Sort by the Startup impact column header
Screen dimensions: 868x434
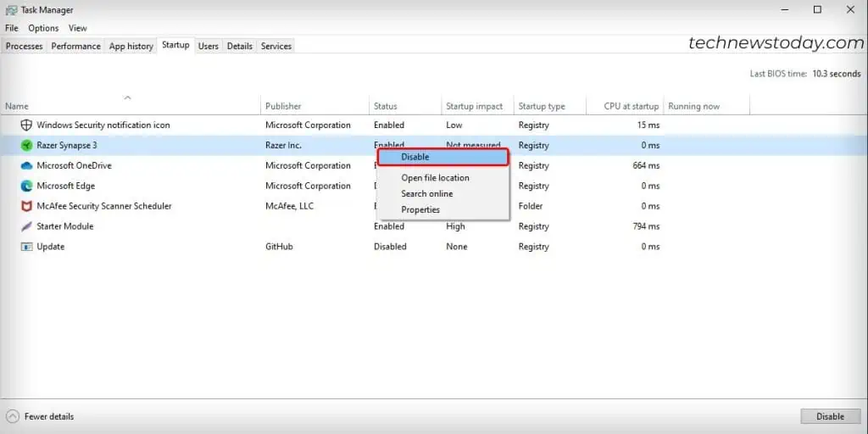pyautogui.click(x=478, y=106)
